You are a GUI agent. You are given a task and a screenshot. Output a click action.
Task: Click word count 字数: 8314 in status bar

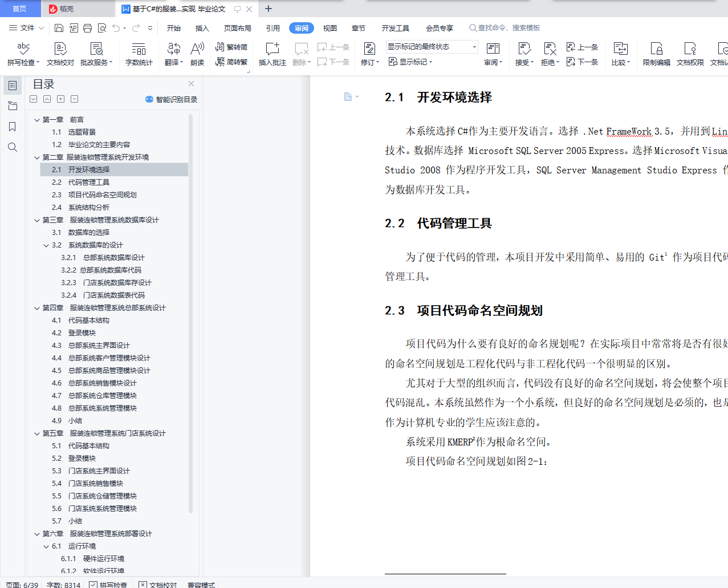click(x=63, y=585)
